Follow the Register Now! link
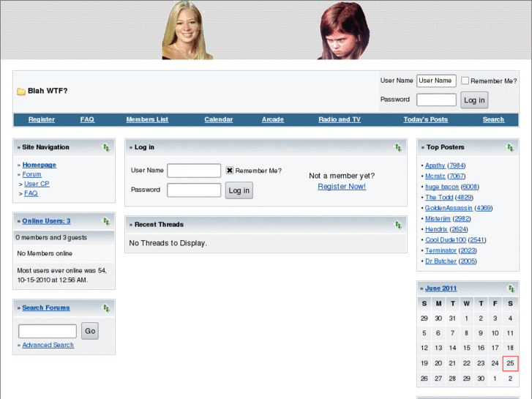Screen dimensions: 532x399 342,187
